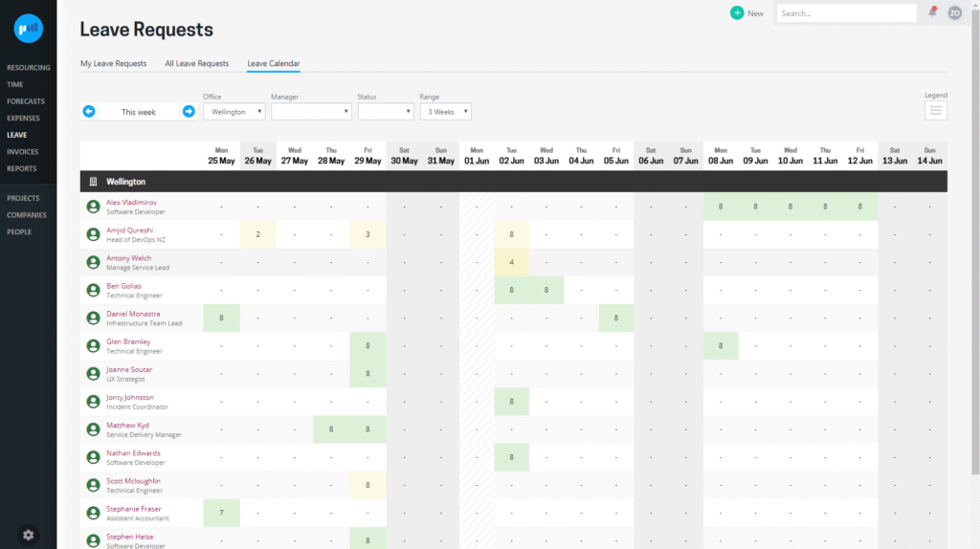This screenshot has height=549, width=980.
Task: Click the app logo in sidebar
Action: point(28,29)
